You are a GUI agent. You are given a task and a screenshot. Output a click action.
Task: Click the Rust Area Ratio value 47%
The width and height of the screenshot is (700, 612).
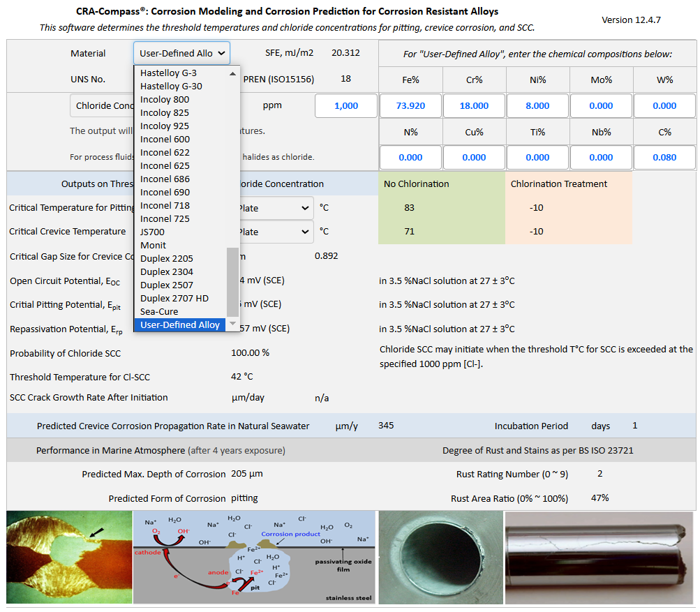[600, 498]
